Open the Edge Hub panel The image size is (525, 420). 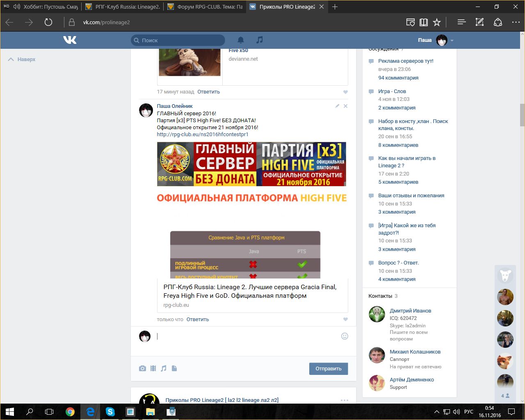tap(461, 22)
